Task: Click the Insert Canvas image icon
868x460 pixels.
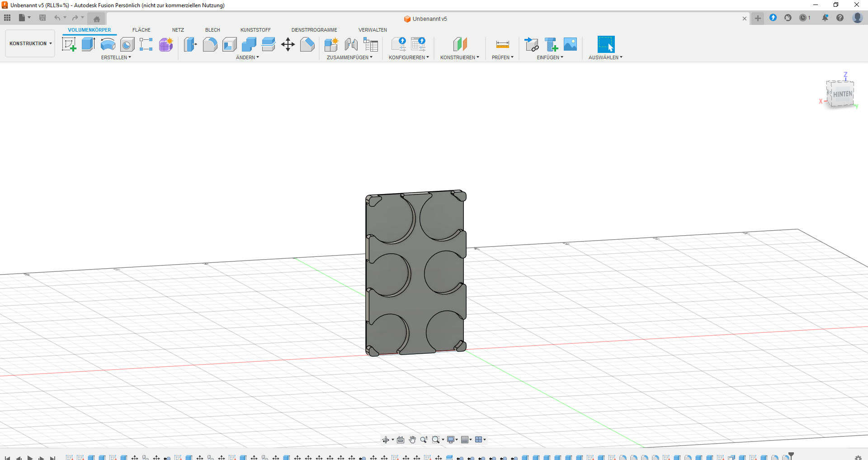Action: click(x=571, y=44)
